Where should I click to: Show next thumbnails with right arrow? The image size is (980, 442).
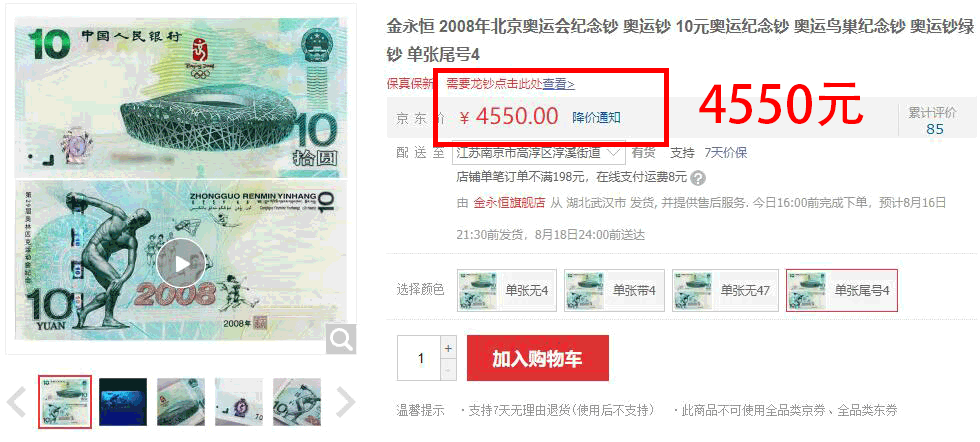pyautogui.click(x=345, y=402)
